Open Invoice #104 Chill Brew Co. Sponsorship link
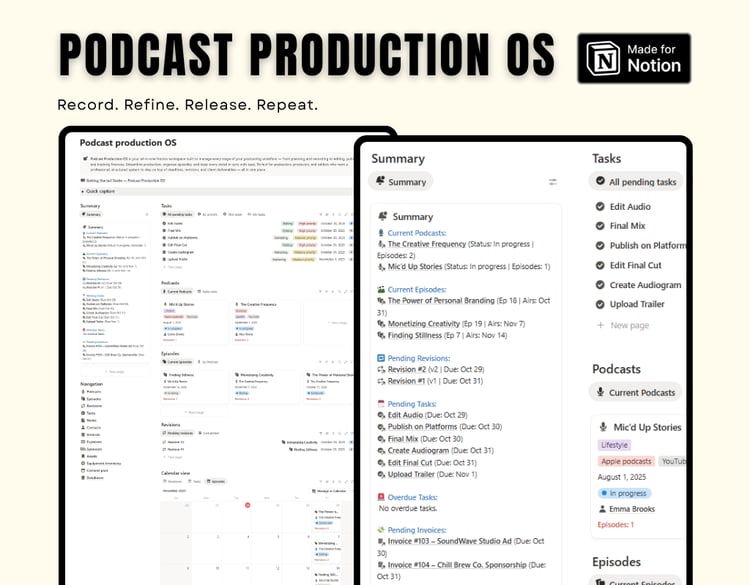Screen dimensions: 750x585 tap(457, 565)
